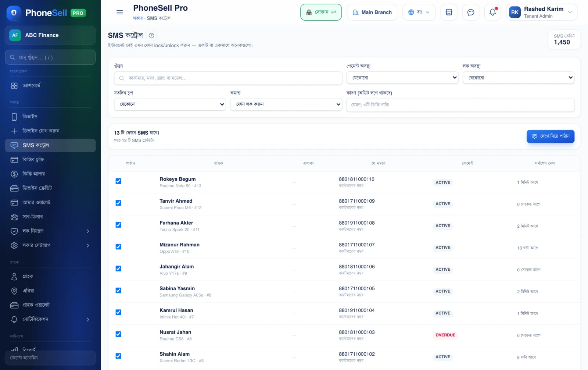Click the reason audit log input

(x=460, y=105)
